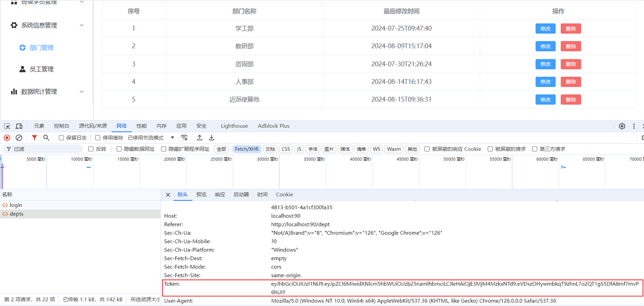Switch to 控制台 panel tab

(x=61, y=126)
